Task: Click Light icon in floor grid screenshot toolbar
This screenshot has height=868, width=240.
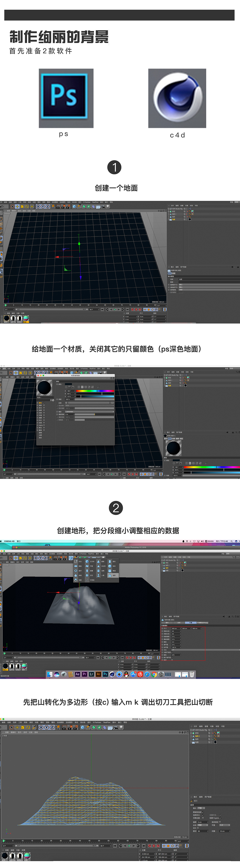Action: (x=108, y=206)
